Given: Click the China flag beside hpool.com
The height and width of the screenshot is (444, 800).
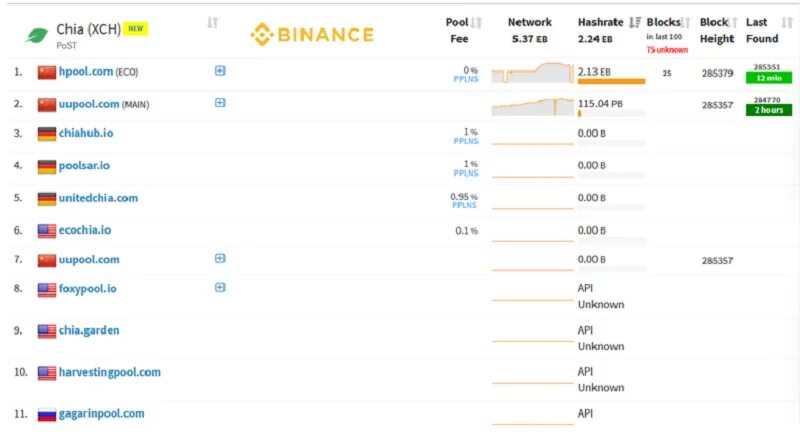Looking at the screenshot, I should 47,72.
